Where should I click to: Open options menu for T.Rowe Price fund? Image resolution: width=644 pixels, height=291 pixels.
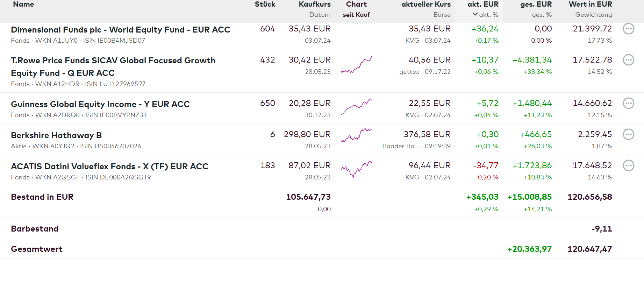click(628, 60)
